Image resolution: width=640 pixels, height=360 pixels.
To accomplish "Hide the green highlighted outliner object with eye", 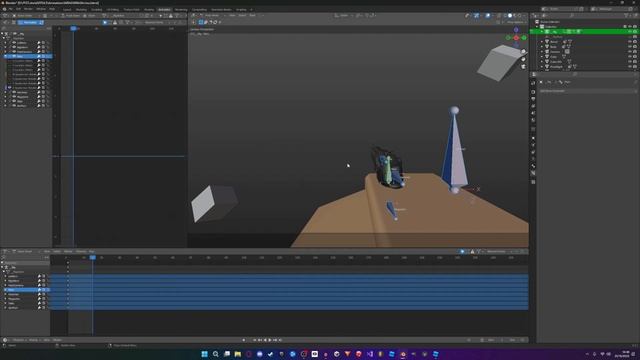I will pyautogui.click(x=630, y=31).
